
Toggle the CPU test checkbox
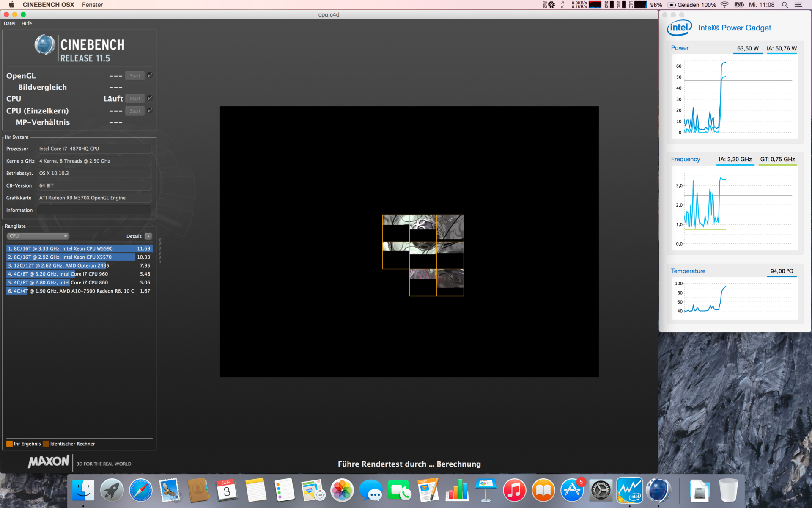point(150,98)
